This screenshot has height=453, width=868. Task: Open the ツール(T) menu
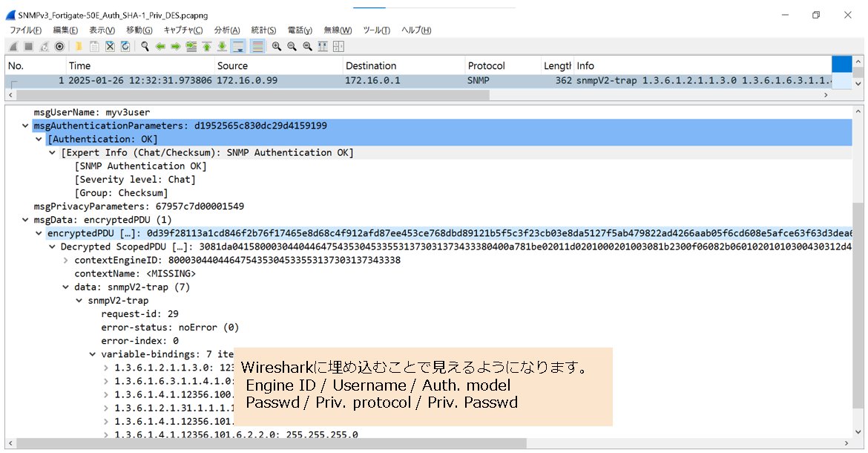click(376, 30)
